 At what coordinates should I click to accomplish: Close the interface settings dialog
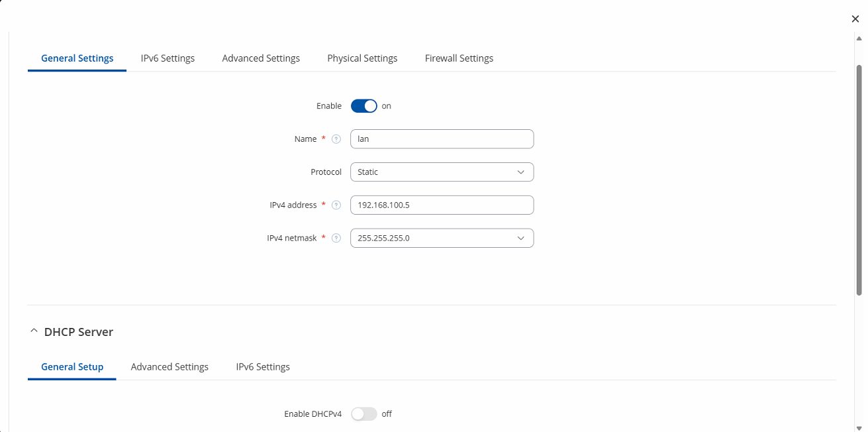pyautogui.click(x=855, y=19)
